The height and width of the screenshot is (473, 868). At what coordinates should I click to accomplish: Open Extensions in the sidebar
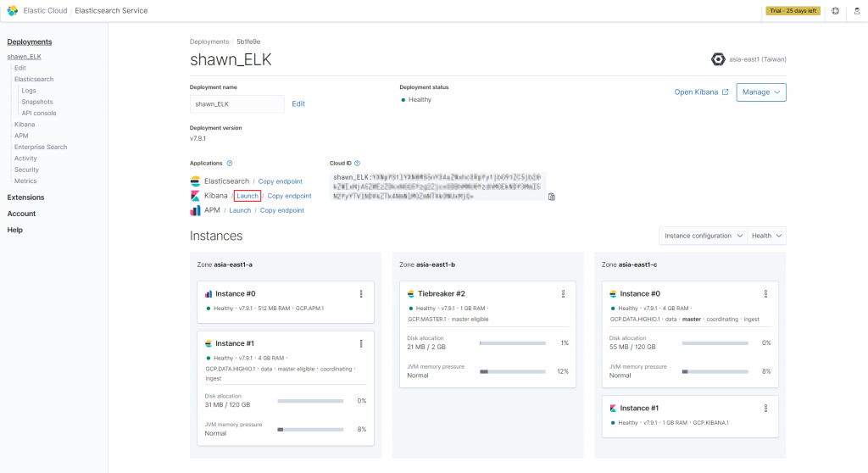click(25, 198)
